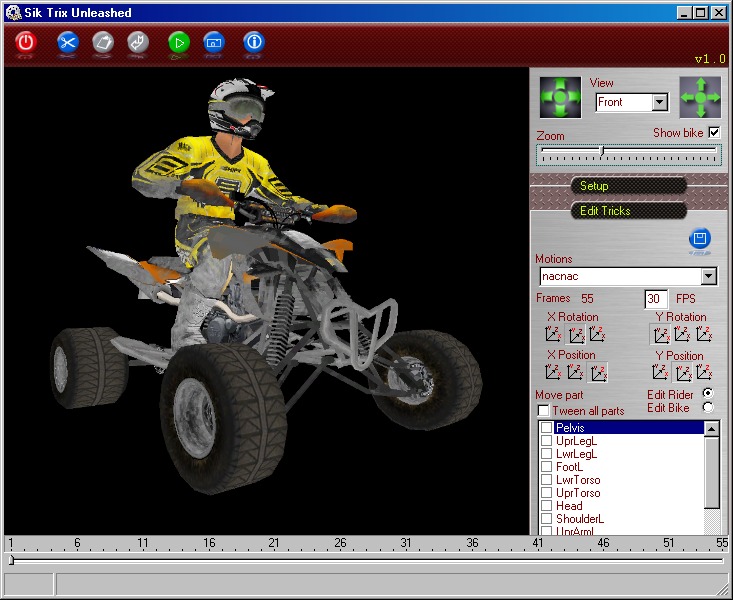Select Z-axis icon under Y Position

click(704, 372)
